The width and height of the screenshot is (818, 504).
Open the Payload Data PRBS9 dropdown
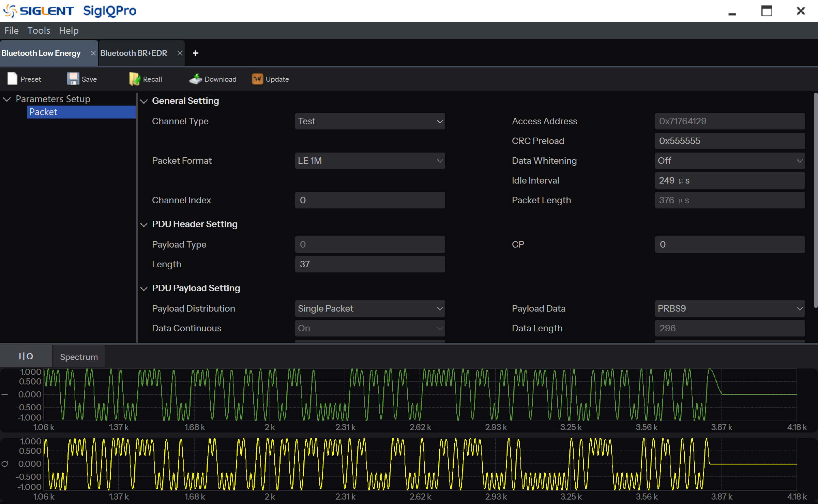point(729,309)
